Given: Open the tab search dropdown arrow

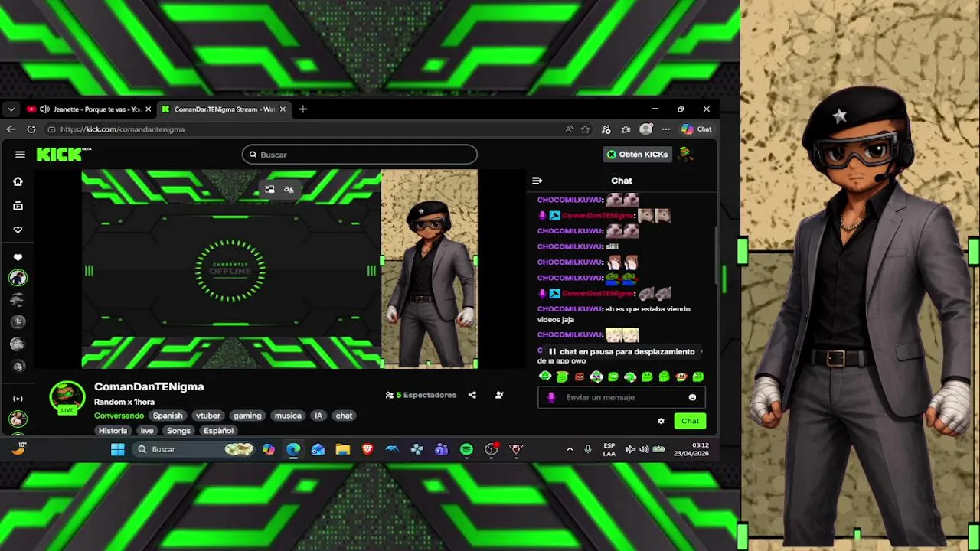Looking at the screenshot, I should (x=11, y=109).
